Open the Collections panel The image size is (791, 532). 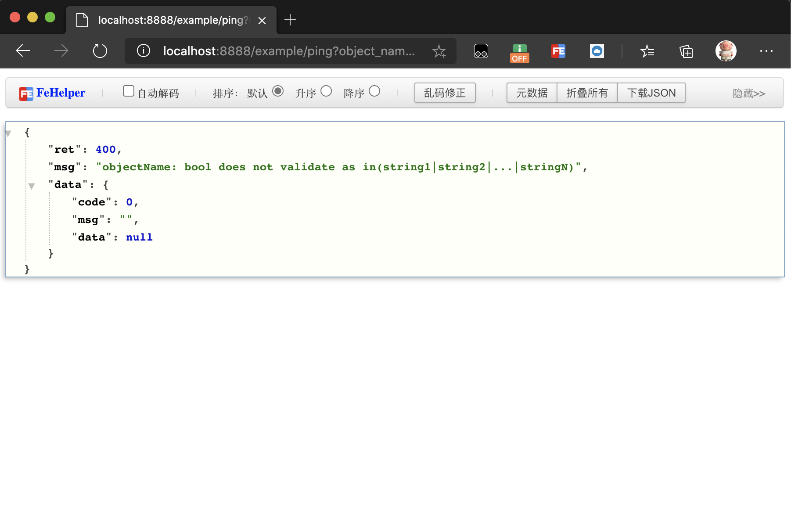click(686, 51)
